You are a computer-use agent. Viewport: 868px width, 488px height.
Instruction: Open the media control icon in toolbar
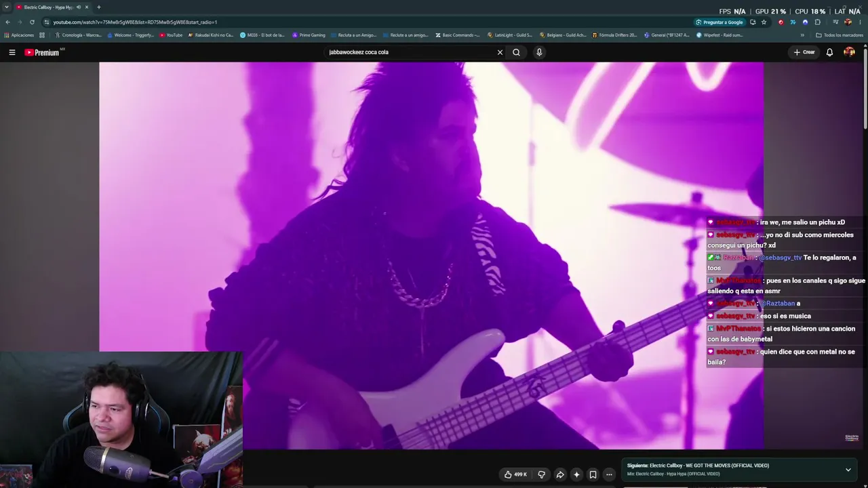pos(835,22)
